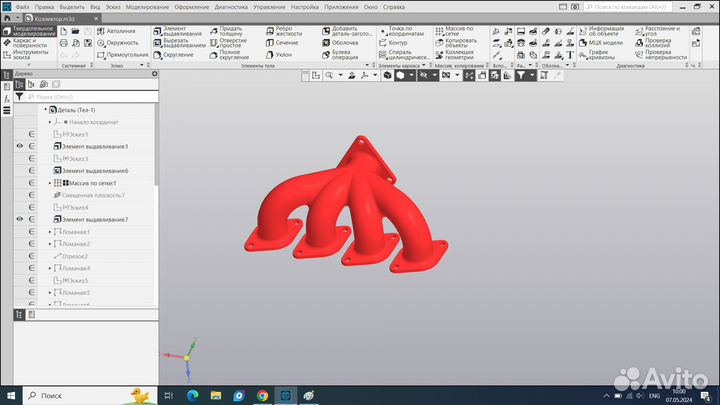Toggle exclusion mark for Смещенная плоскость:7 row

[x=32, y=195]
